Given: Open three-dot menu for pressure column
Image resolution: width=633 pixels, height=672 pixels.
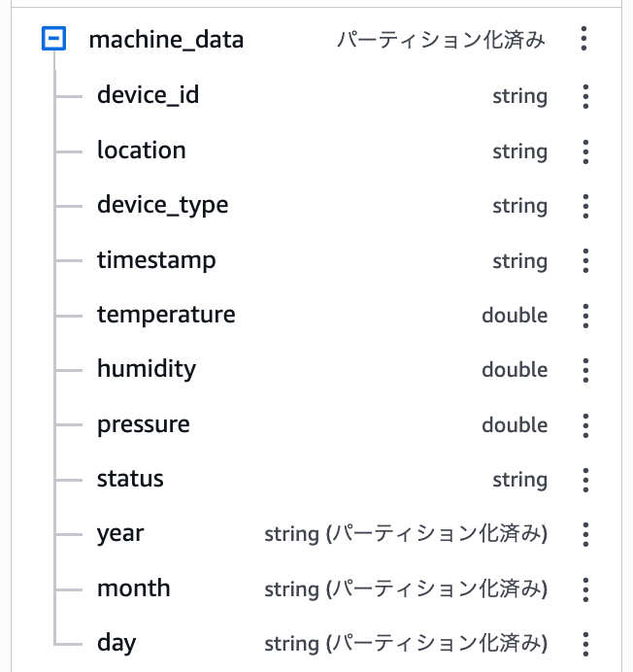Looking at the screenshot, I should coord(584,425).
